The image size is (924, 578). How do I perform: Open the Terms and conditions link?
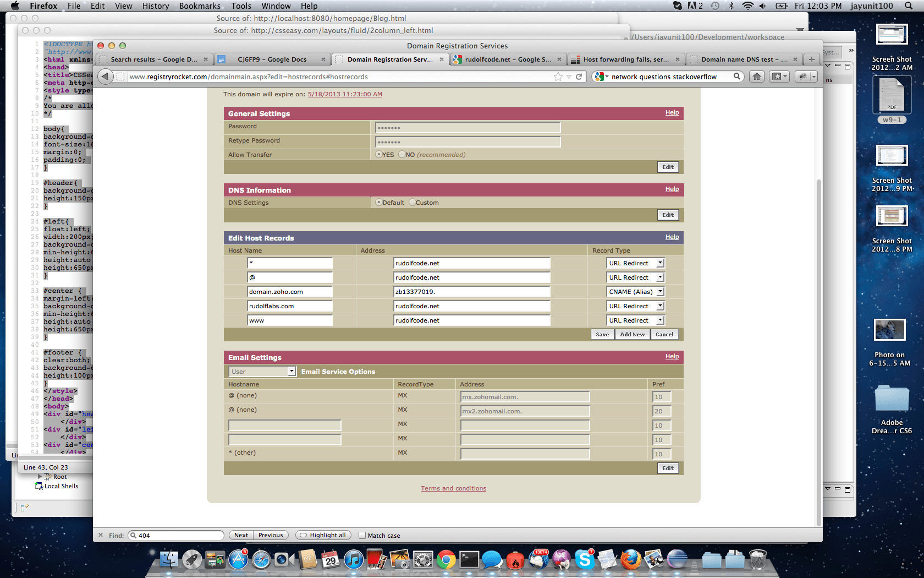pyautogui.click(x=453, y=488)
